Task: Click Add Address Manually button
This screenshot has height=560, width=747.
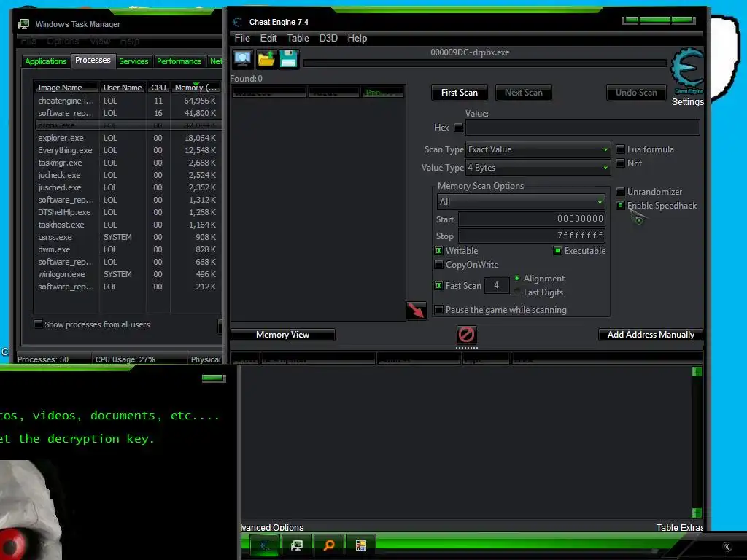Action: click(651, 335)
